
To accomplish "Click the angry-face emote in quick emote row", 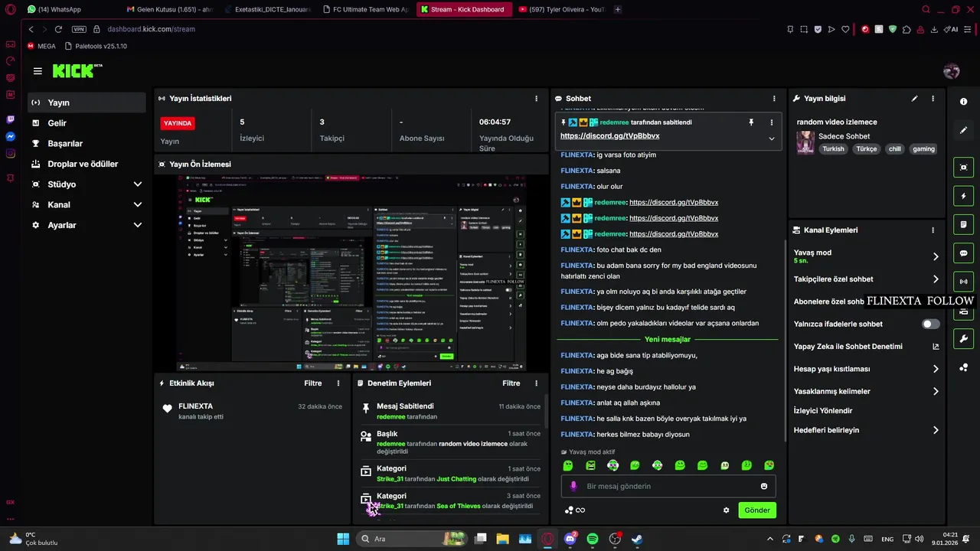I will click(590, 465).
